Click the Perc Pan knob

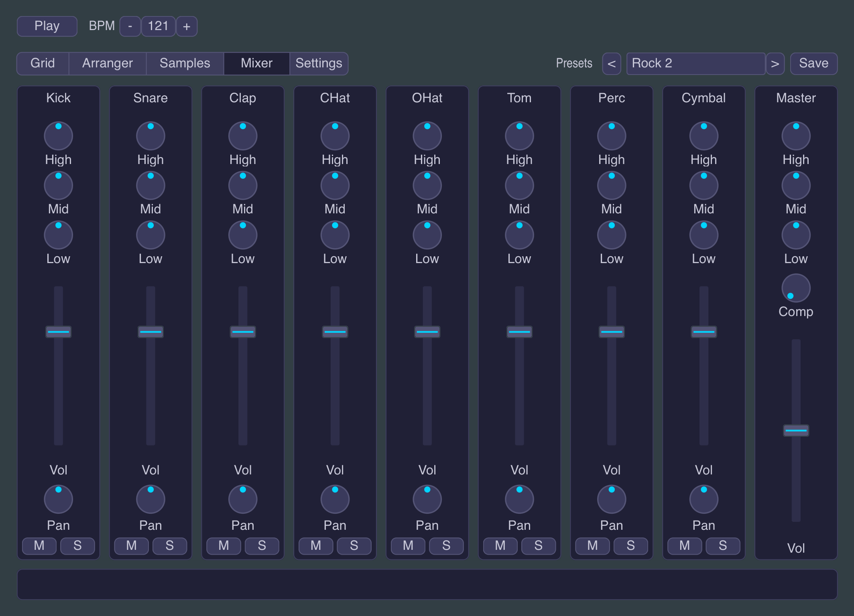click(x=612, y=499)
